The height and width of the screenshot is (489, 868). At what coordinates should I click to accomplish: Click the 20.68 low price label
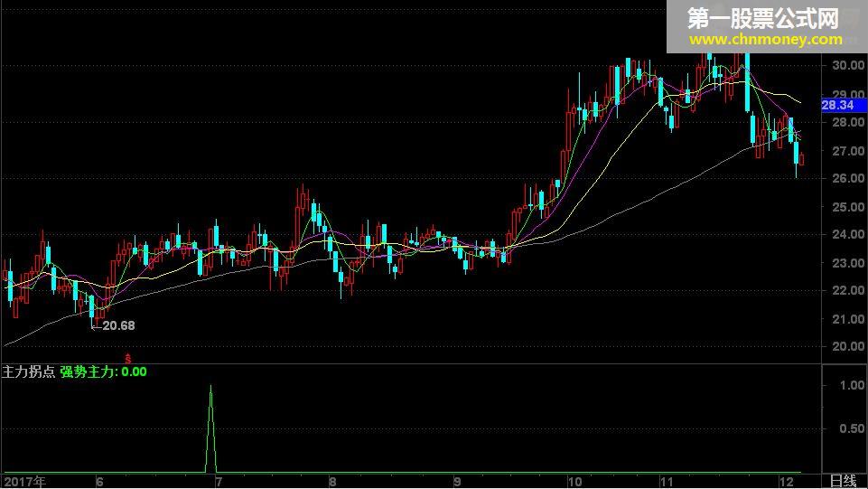pos(118,325)
